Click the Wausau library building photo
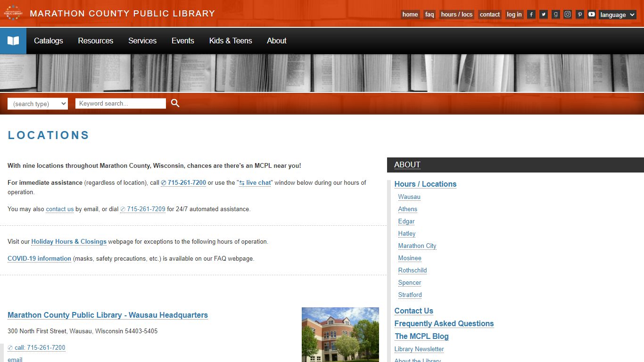The image size is (644, 362). [x=340, y=335]
